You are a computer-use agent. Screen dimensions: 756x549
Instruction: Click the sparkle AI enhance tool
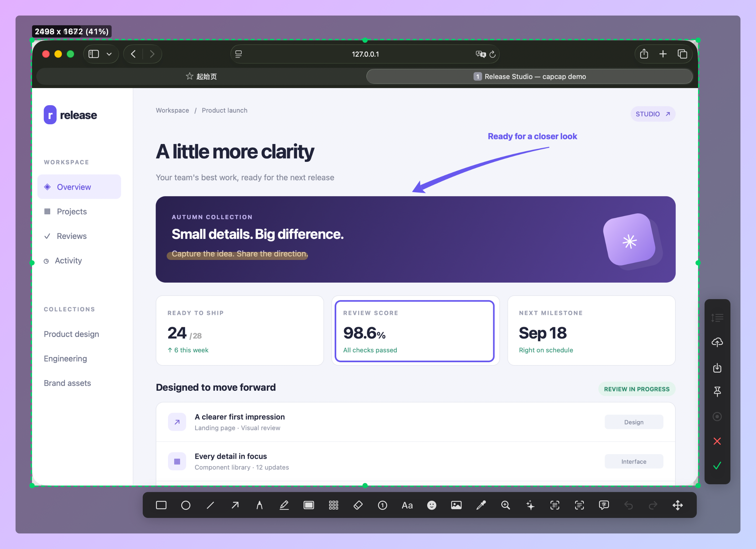pyautogui.click(x=530, y=505)
